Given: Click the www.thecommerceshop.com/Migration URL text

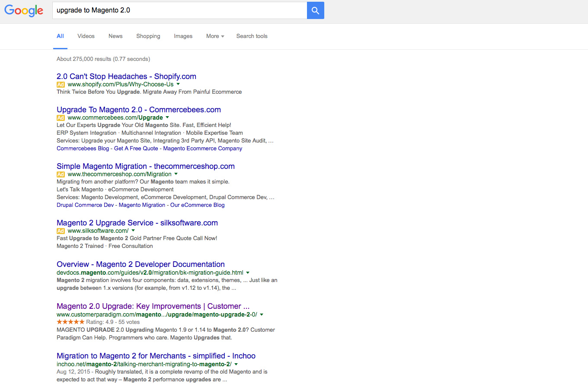Looking at the screenshot, I should (120, 174).
